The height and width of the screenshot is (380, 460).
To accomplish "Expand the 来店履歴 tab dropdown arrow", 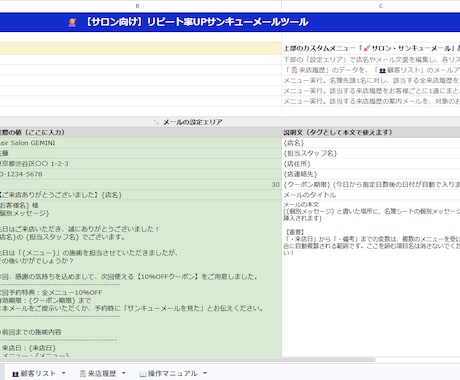I will coord(124,373).
